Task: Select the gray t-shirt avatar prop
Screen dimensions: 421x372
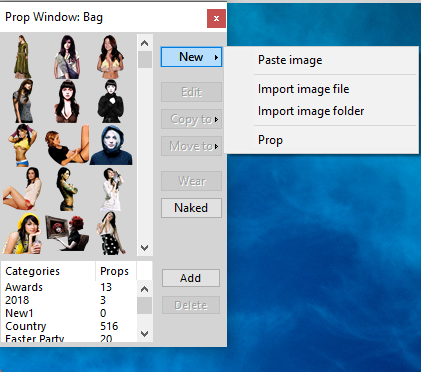Action: (x=22, y=101)
